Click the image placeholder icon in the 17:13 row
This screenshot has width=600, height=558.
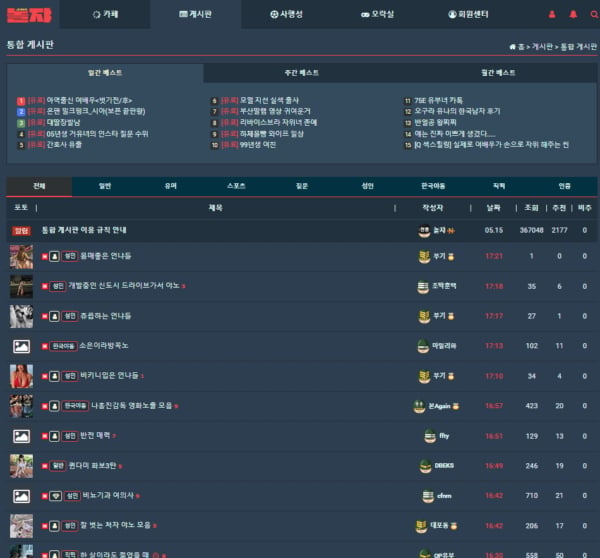point(21,346)
